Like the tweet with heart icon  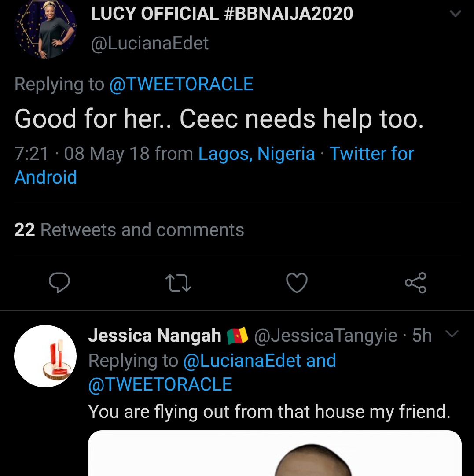[297, 283]
